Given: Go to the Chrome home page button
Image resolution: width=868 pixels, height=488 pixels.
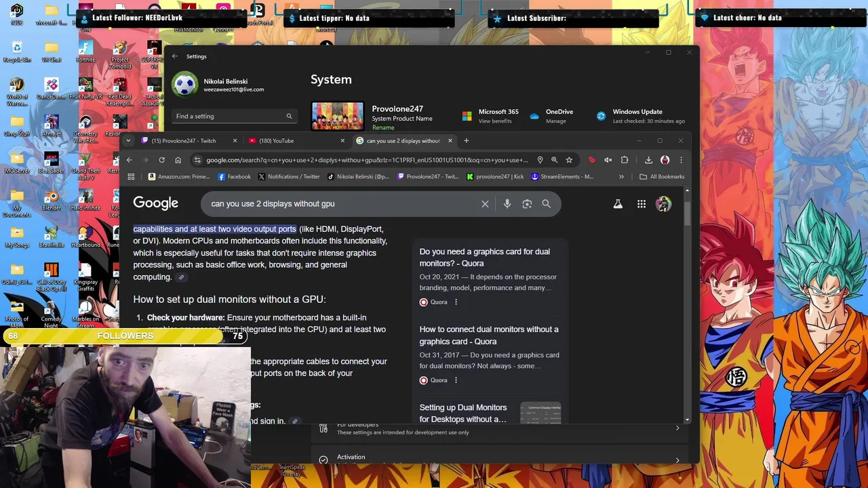Looking at the screenshot, I should point(178,160).
